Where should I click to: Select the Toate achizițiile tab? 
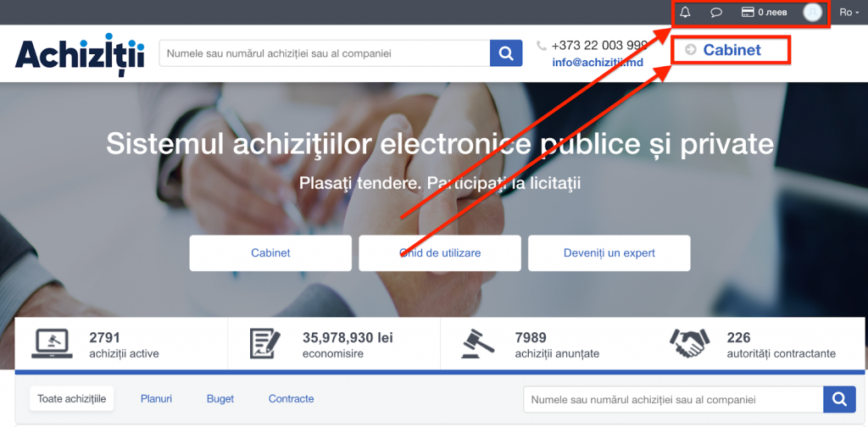(72, 399)
